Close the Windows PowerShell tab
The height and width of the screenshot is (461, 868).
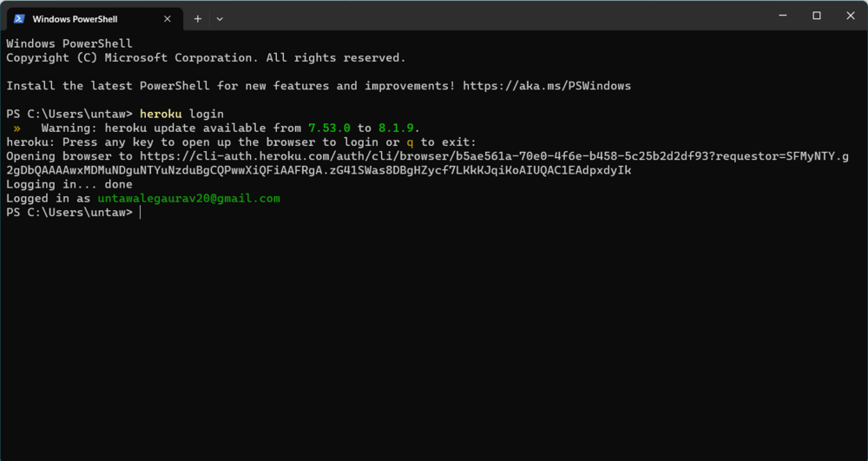coord(169,18)
